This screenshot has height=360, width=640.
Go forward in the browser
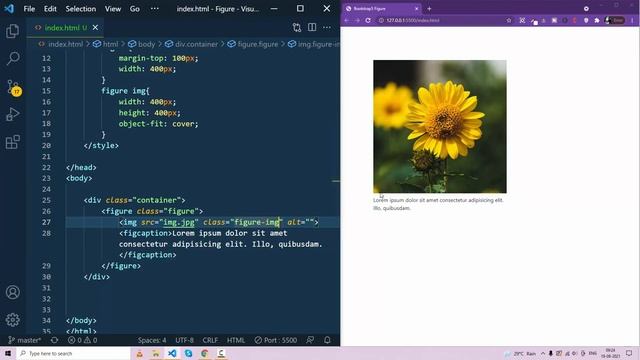357,20
